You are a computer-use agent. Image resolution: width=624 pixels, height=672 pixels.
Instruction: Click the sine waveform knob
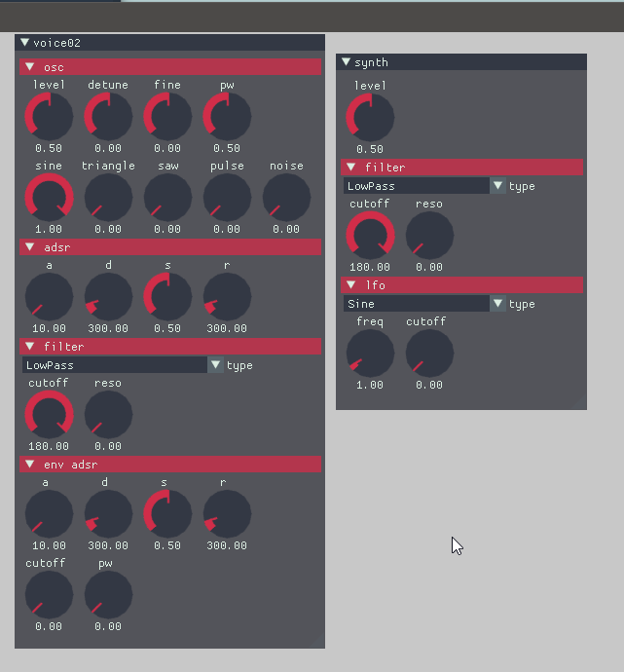(x=49, y=197)
